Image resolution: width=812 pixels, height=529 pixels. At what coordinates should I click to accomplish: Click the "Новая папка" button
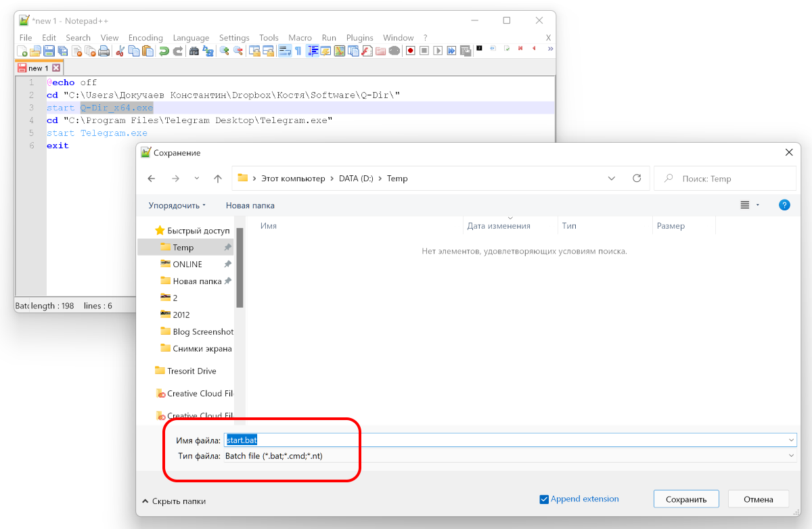pos(250,205)
